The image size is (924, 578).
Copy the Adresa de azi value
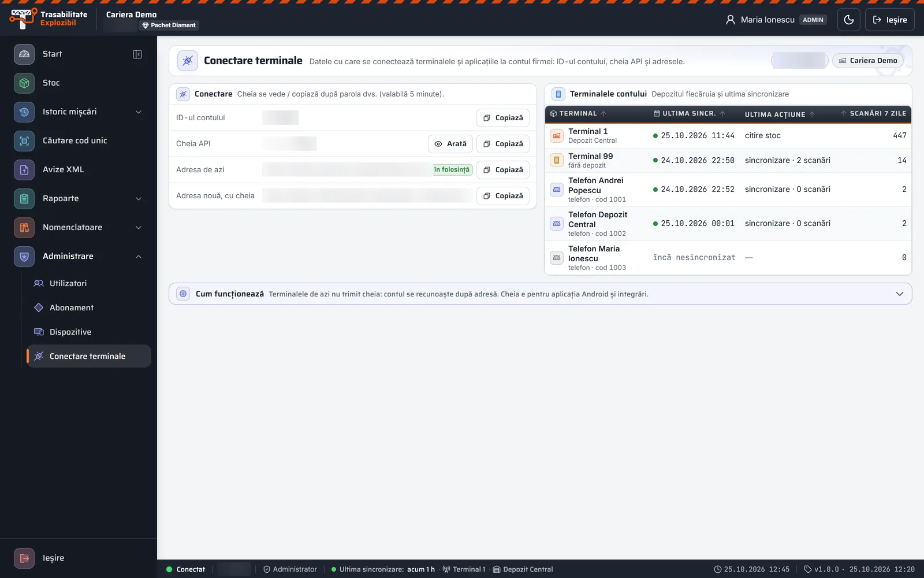click(503, 169)
